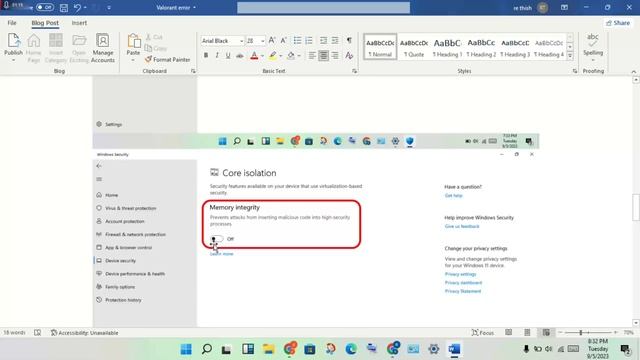Collapse the ribbon
This screenshot has height=360, width=640.
coord(633,71)
